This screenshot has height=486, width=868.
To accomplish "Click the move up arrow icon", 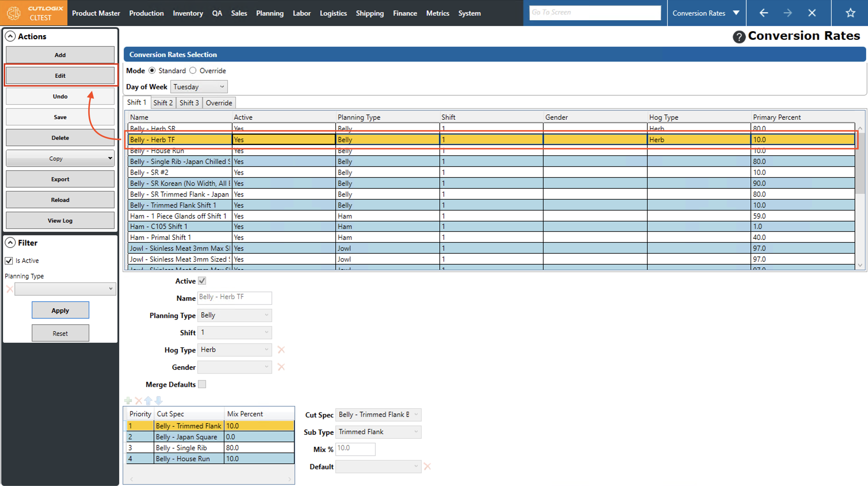I will point(148,400).
